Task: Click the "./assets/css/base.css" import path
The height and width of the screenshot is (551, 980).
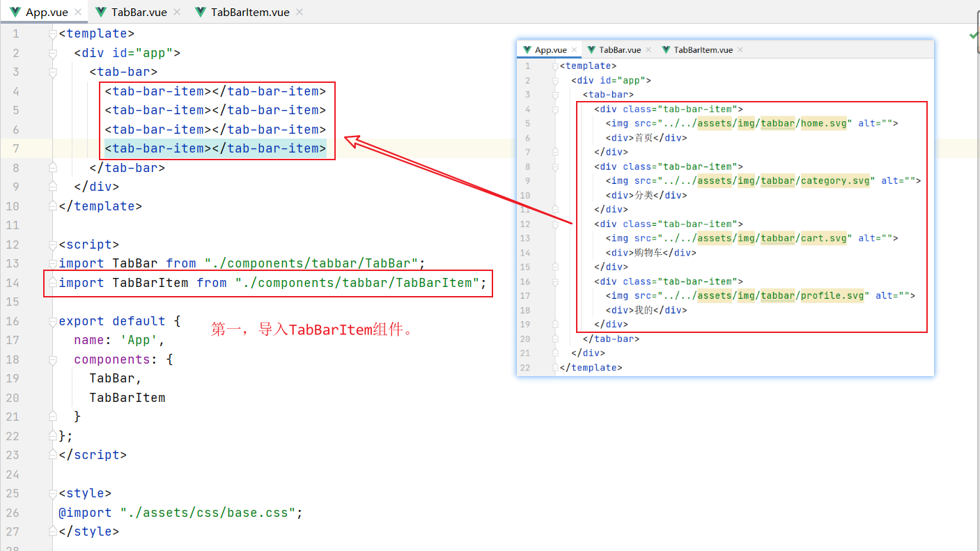Action: (x=208, y=513)
